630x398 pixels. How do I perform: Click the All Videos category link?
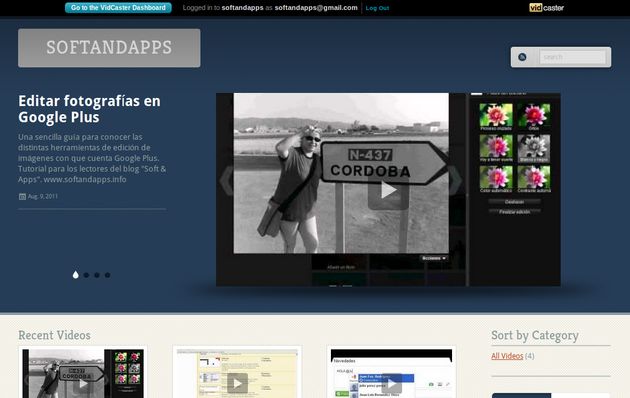click(x=507, y=356)
